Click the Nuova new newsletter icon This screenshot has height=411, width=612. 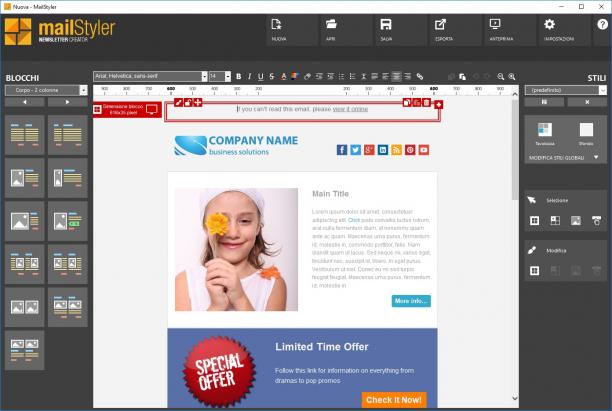click(276, 24)
